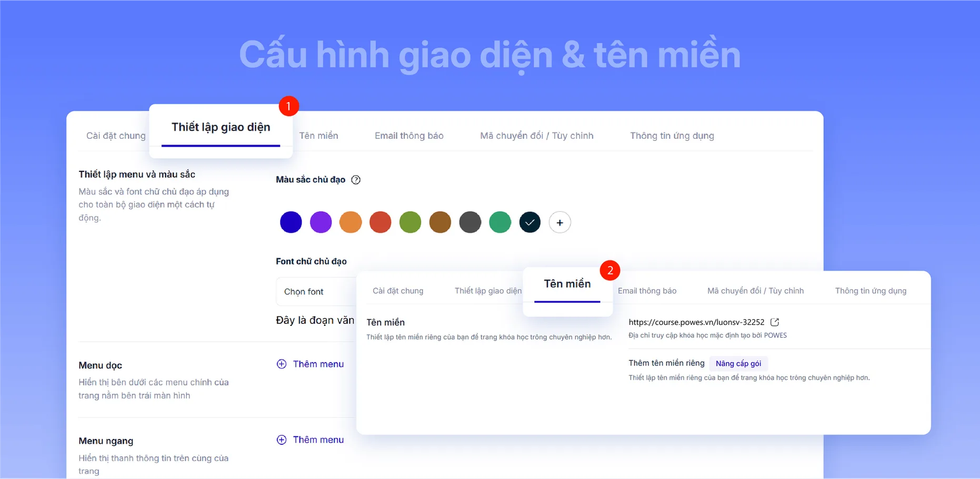Viewport: 980px width, 479px height.
Task: Click Thêm menu link for Menu dọc
Action: pyautogui.click(x=318, y=364)
